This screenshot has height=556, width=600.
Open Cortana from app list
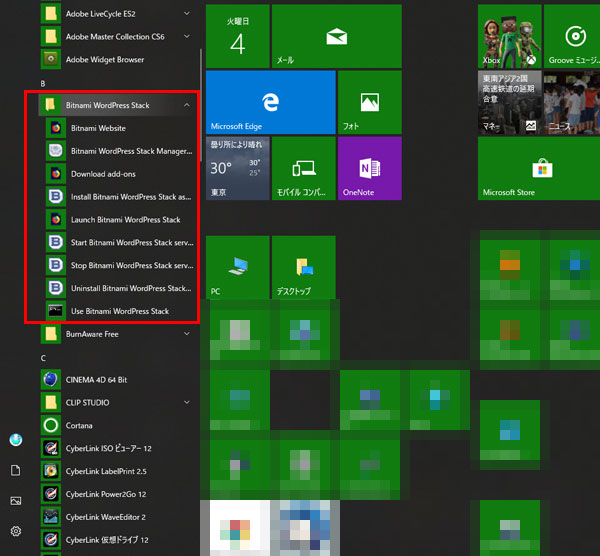(x=119, y=426)
